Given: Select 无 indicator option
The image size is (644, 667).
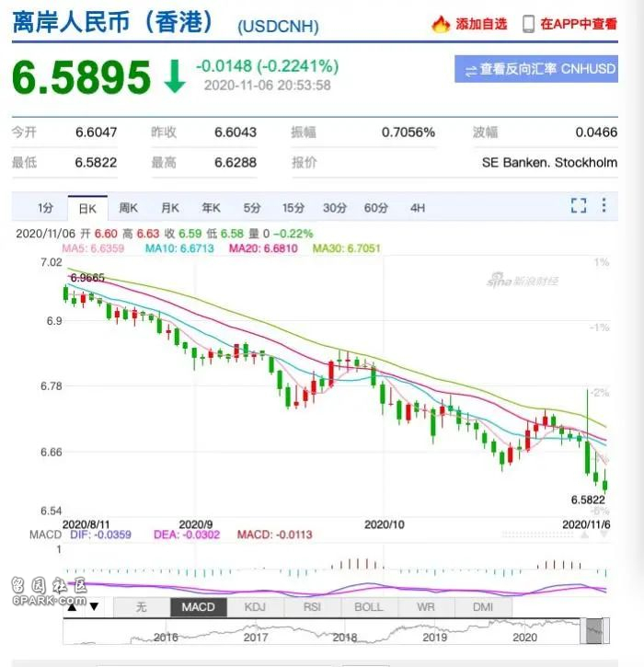Looking at the screenshot, I should click(142, 607).
